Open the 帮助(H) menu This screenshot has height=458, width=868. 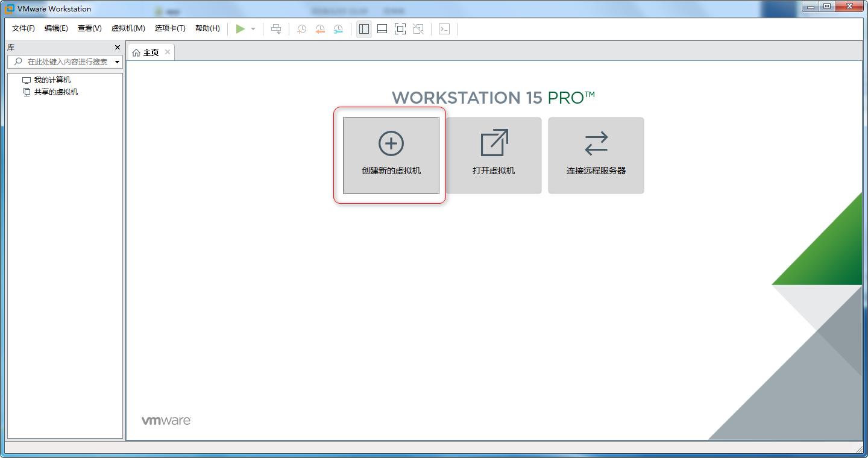click(207, 28)
